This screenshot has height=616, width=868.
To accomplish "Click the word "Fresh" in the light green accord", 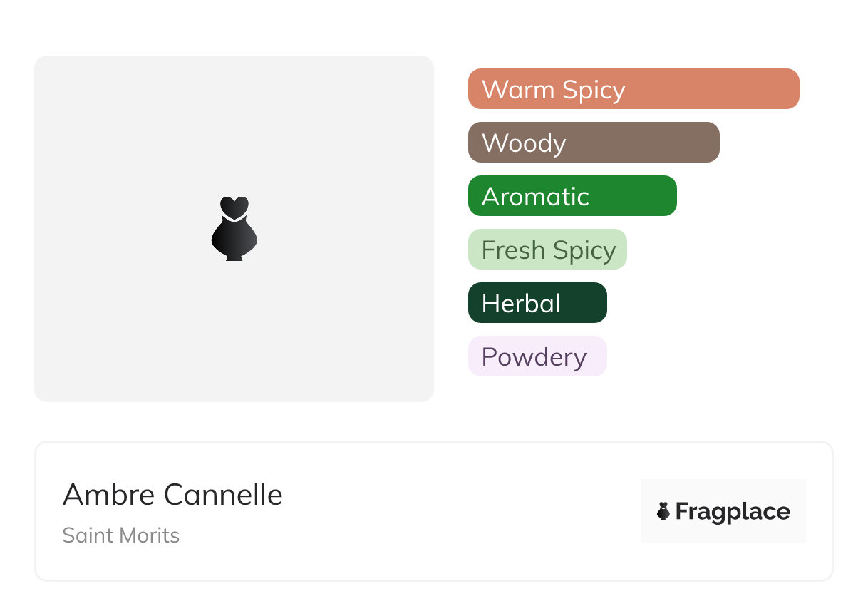I will pos(509,250).
